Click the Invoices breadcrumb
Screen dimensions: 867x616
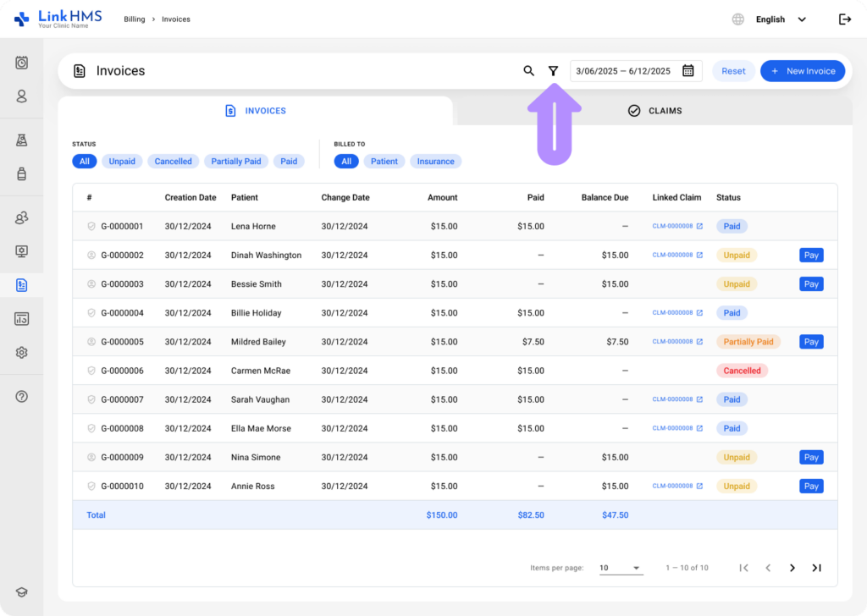[x=176, y=19]
